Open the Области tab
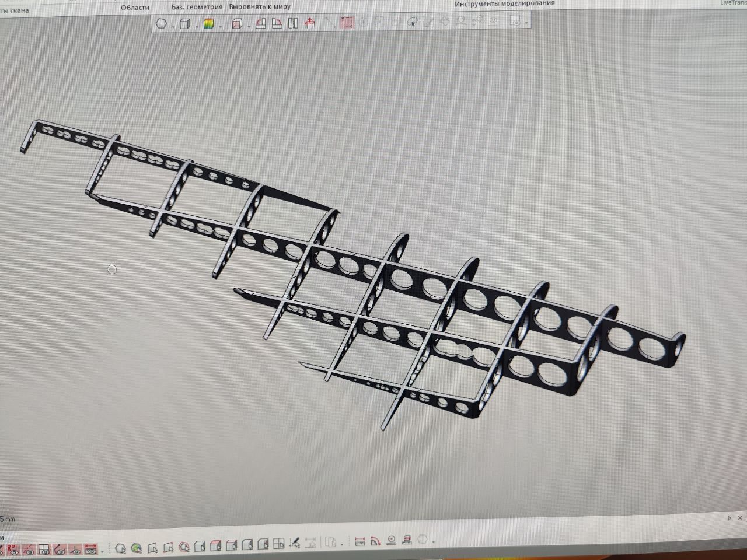The width and height of the screenshot is (747, 560). 135,8
